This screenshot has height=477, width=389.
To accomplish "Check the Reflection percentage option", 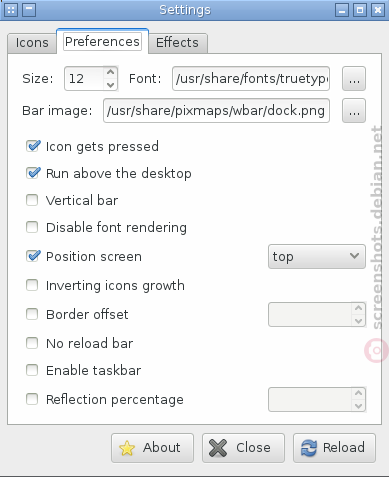I will [32, 399].
